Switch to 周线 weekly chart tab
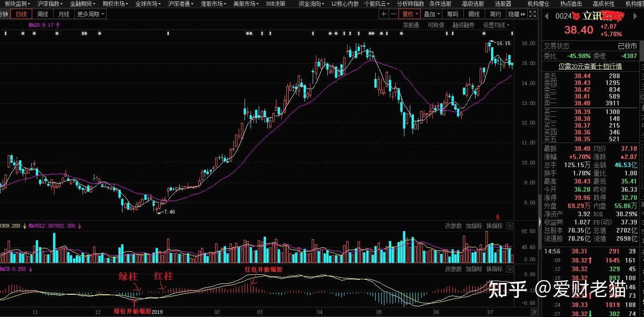The width and height of the screenshot is (644, 317). coord(43,14)
